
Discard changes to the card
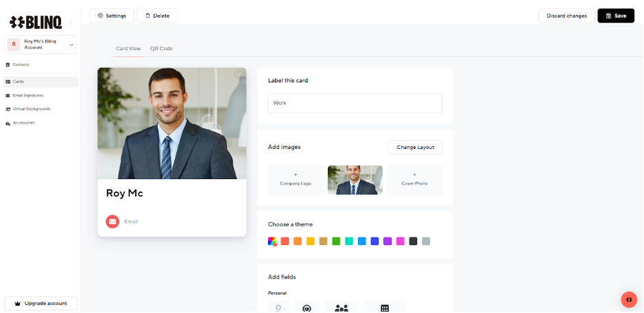(x=567, y=16)
